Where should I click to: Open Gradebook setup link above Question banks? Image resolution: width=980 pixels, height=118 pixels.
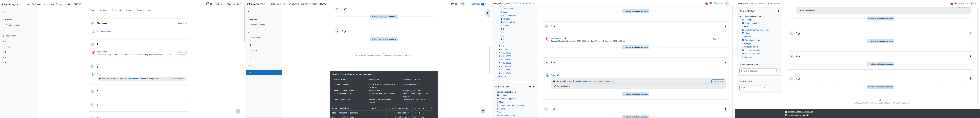coord(752,40)
